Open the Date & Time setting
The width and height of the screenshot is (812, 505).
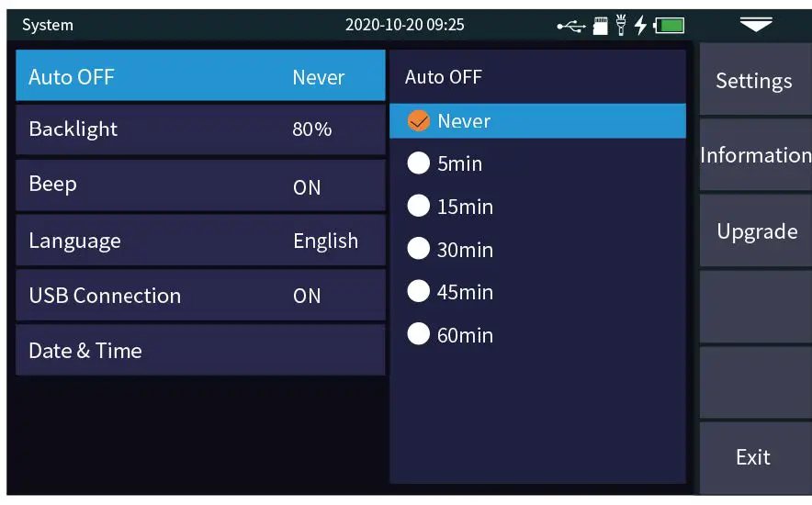pos(200,350)
